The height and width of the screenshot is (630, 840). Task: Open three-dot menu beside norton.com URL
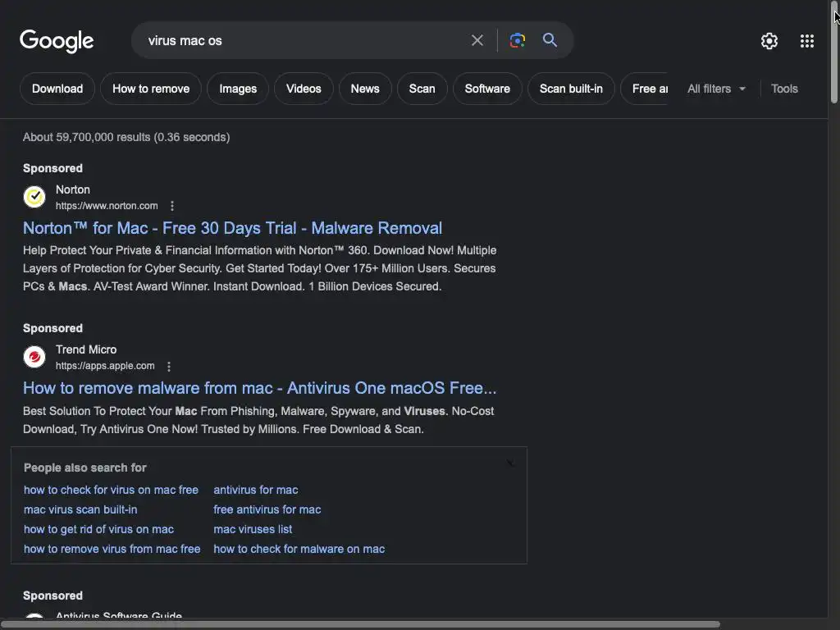pyautogui.click(x=172, y=206)
